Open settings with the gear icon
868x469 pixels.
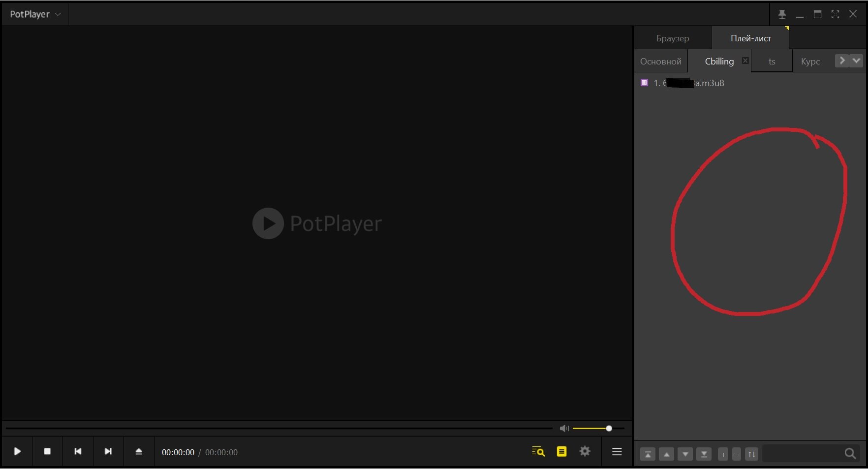click(585, 451)
